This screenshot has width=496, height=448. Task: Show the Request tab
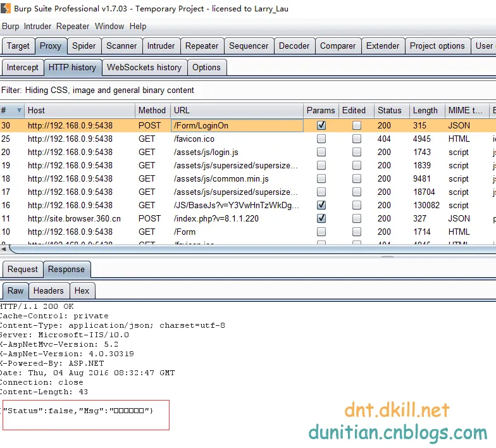pyautogui.click(x=22, y=269)
